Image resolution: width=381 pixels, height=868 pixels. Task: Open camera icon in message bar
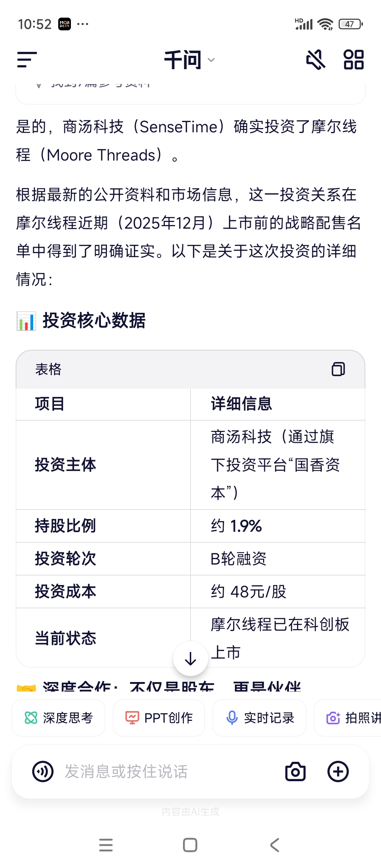point(295,772)
